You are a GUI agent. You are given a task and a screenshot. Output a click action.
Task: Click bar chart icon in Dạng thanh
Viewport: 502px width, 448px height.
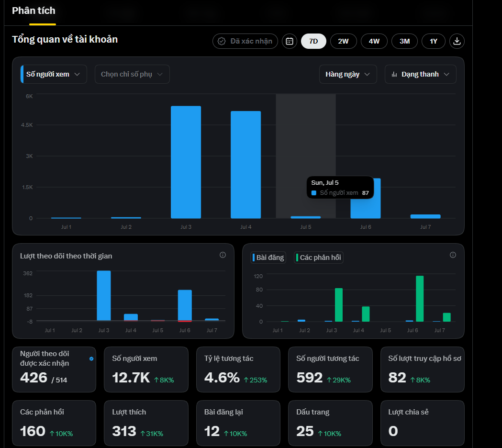[394, 74]
